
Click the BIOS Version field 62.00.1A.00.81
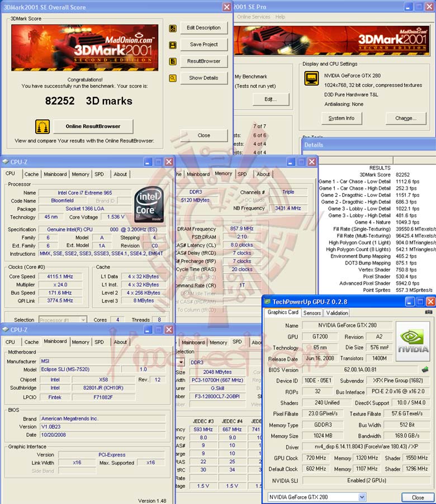click(x=360, y=370)
